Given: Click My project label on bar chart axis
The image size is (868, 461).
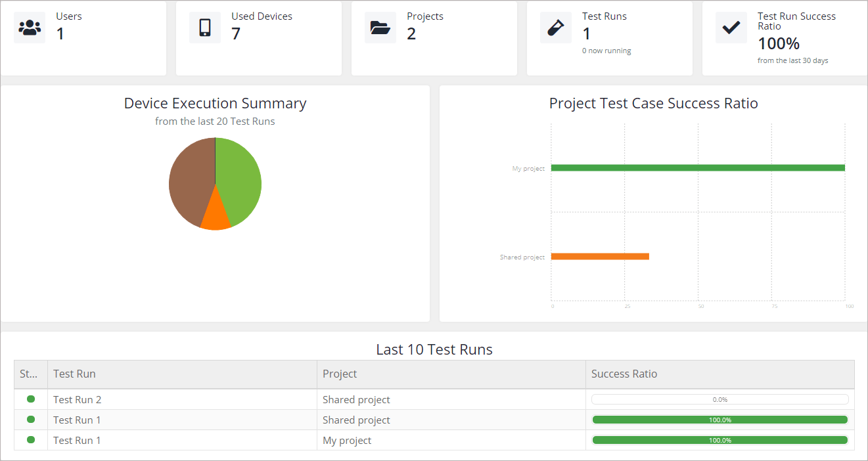Looking at the screenshot, I should [528, 169].
